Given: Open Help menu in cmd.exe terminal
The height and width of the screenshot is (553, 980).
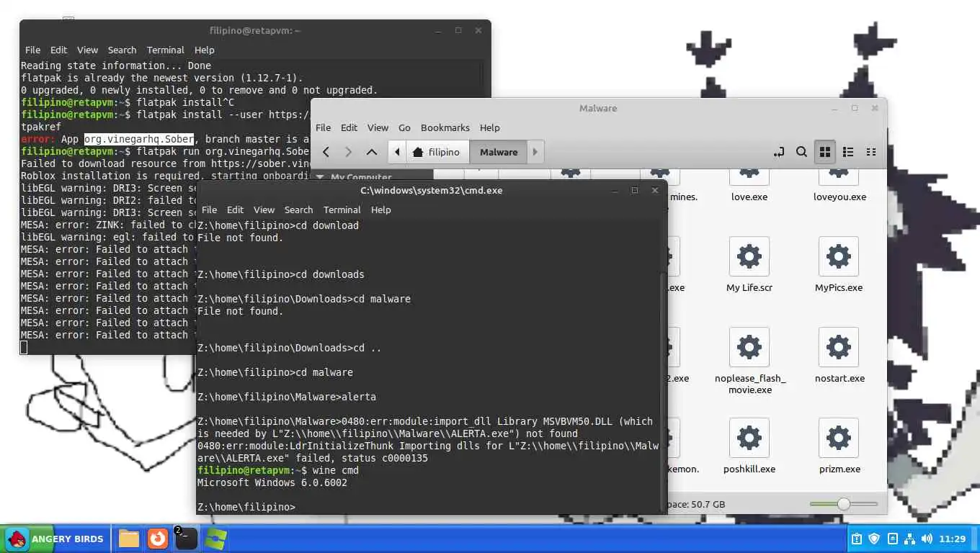Looking at the screenshot, I should coord(381,210).
